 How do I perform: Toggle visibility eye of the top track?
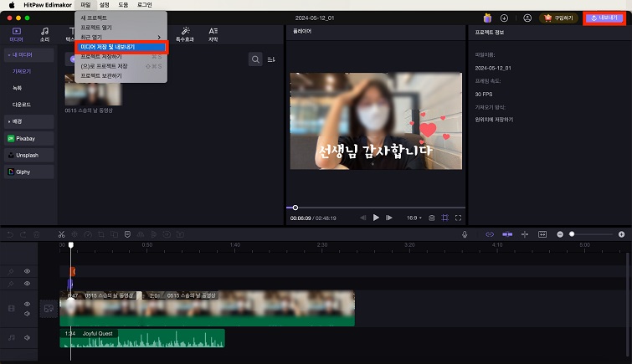click(27, 271)
